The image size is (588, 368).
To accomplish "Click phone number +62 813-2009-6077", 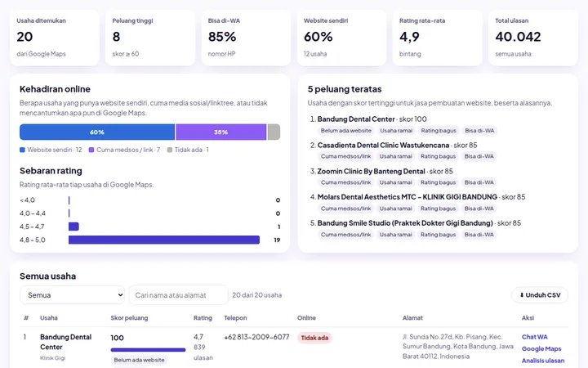I will click(256, 337).
